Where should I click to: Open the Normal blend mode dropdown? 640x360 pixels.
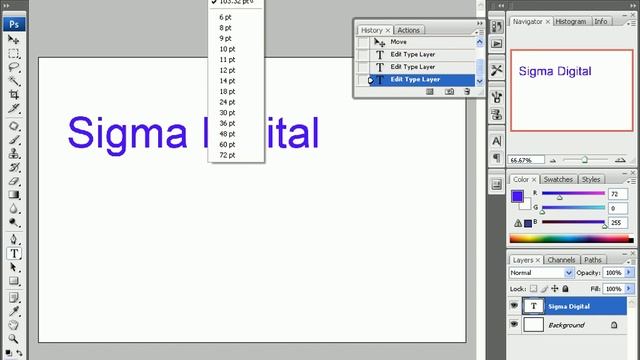(541, 273)
